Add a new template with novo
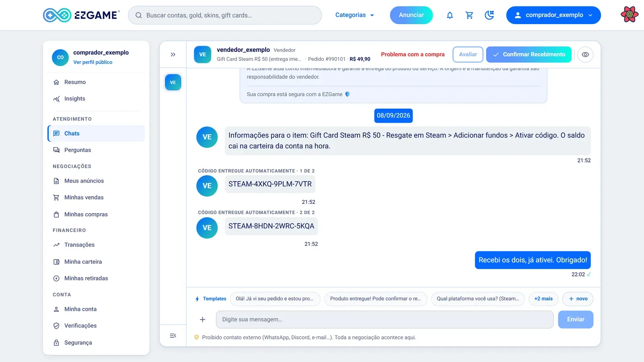The width and height of the screenshot is (644, 362). click(x=578, y=299)
